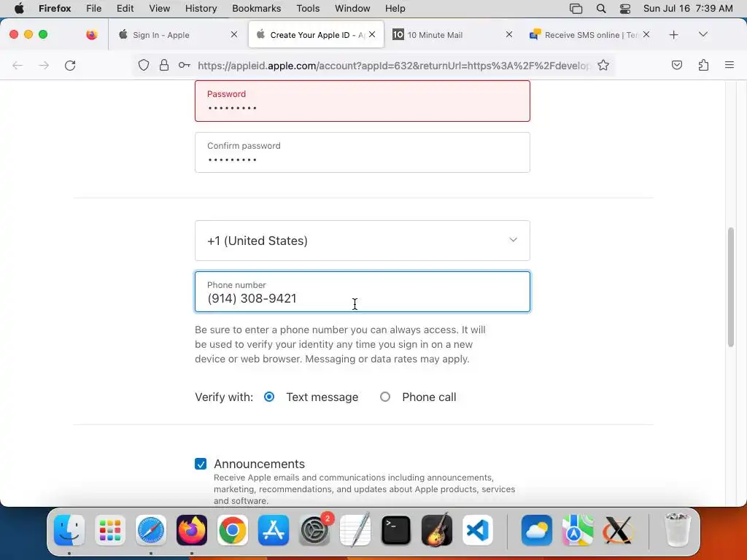Viewport: 747px width, 560px height.
Task: Close the Receive SMS online tab
Action: 646,34
